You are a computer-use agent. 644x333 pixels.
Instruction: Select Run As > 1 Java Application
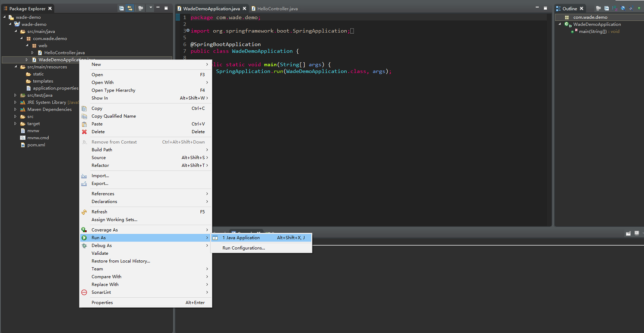[262, 238]
